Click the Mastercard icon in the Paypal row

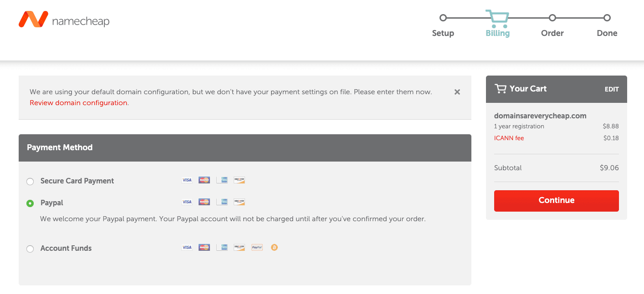[204, 202]
